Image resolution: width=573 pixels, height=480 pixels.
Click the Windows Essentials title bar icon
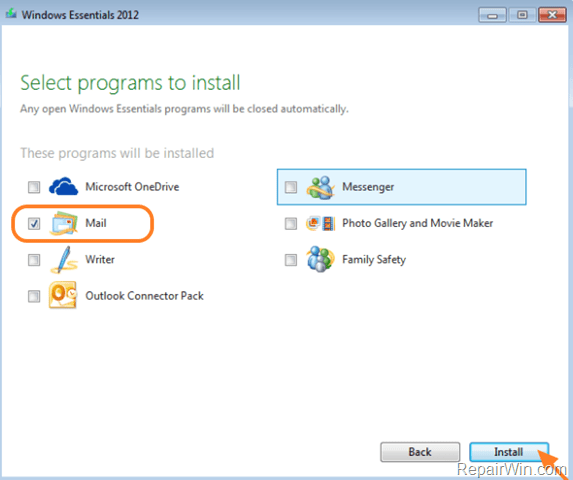click(x=11, y=14)
